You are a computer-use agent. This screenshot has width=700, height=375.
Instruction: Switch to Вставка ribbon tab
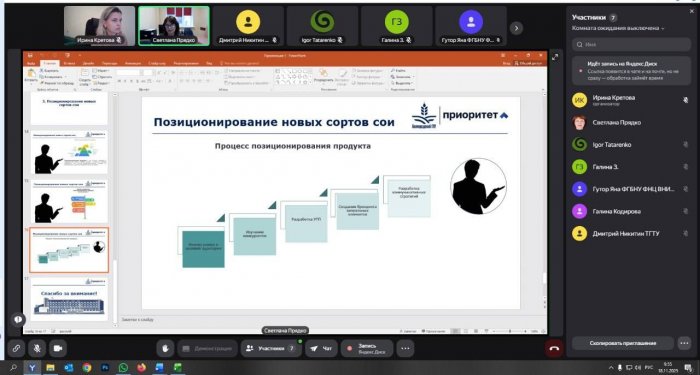69,63
